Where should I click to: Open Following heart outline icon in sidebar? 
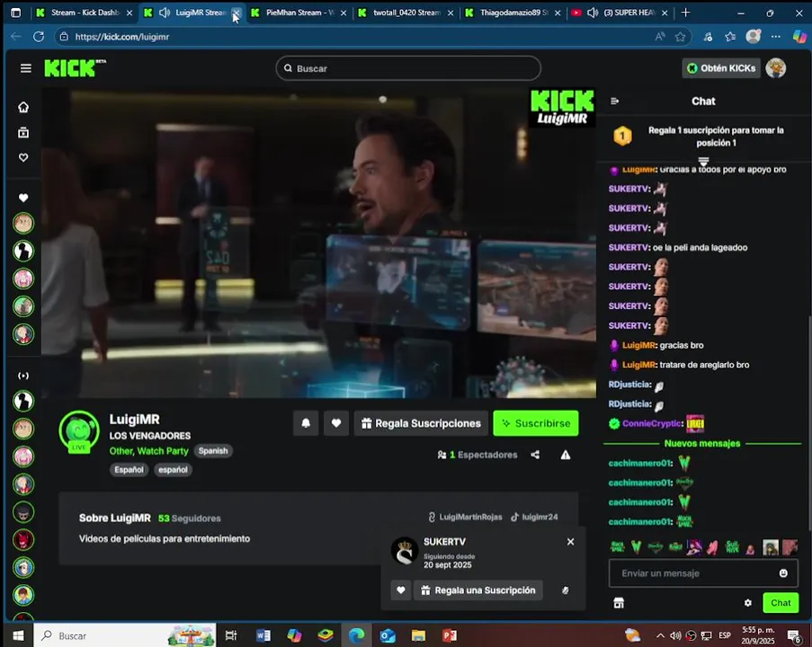click(x=23, y=157)
